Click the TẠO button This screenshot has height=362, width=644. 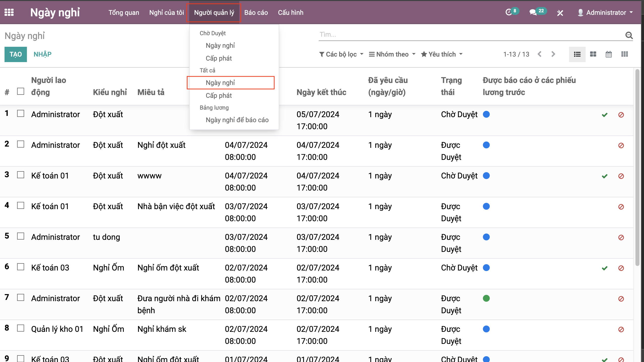16,54
